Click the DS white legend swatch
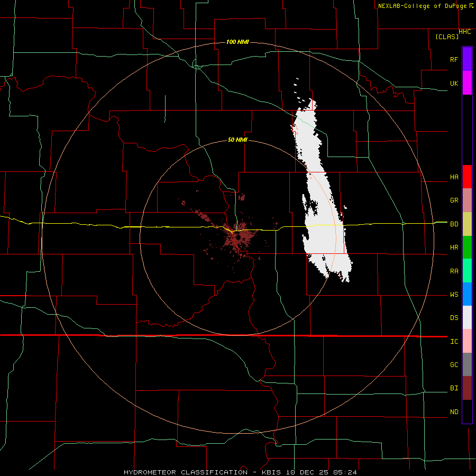 (x=467, y=317)
